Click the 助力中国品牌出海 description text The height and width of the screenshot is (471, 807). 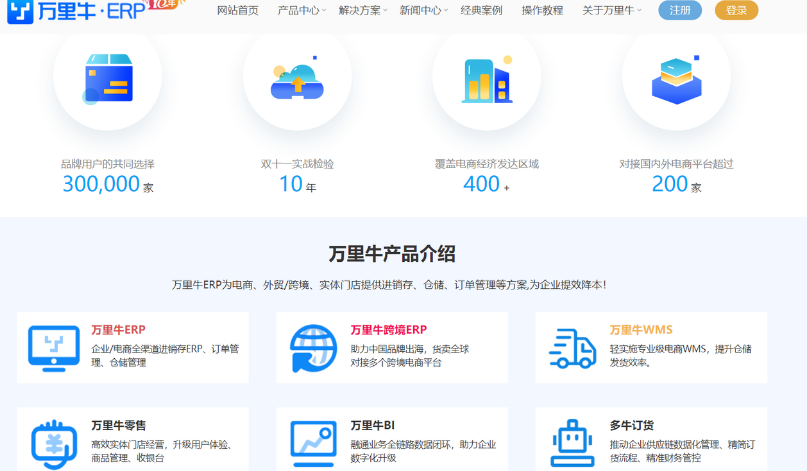tap(410, 355)
